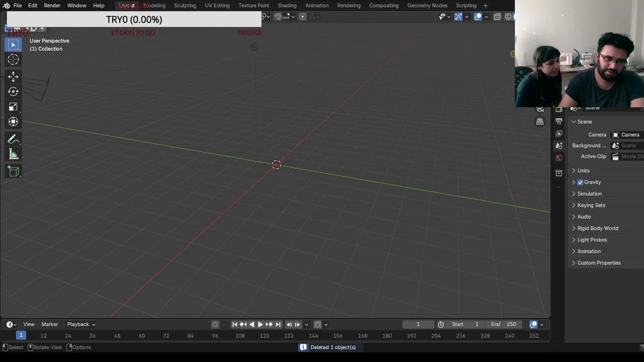Select the Rotate tool
The image size is (644, 362).
click(x=14, y=92)
